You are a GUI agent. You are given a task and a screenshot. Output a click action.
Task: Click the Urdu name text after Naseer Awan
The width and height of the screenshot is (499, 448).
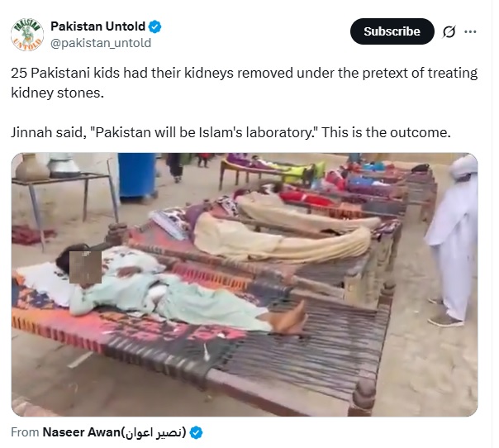154,433
